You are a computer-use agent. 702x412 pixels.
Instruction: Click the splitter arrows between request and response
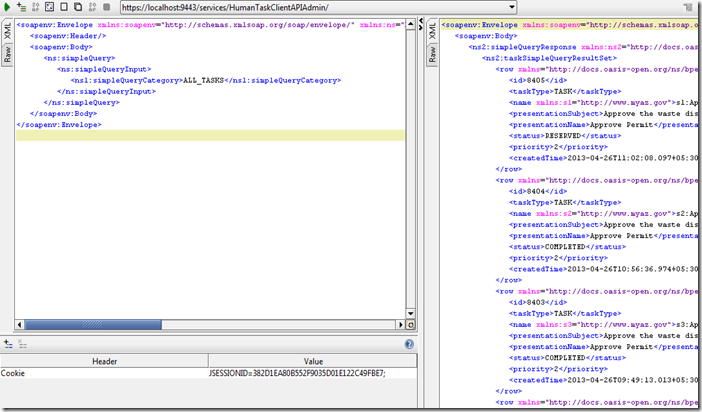[421, 25]
